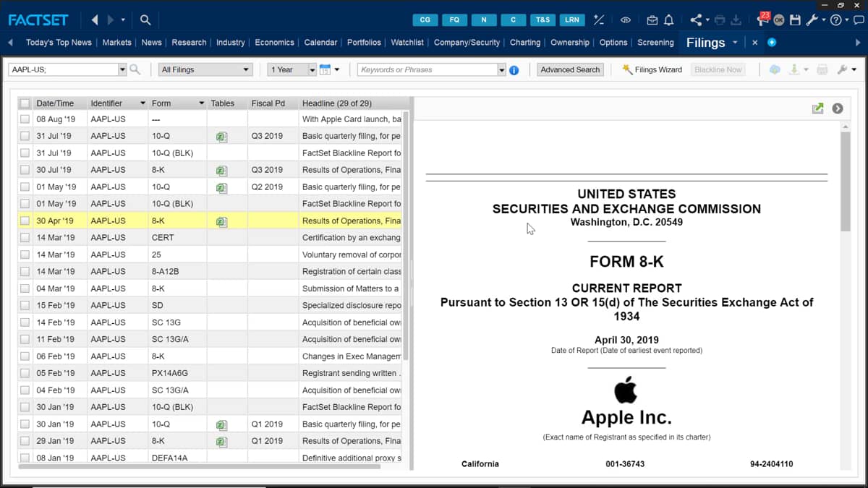Launch the Filings Wizard
This screenshot has height=488, width=868.
click(x=652, y=69)
